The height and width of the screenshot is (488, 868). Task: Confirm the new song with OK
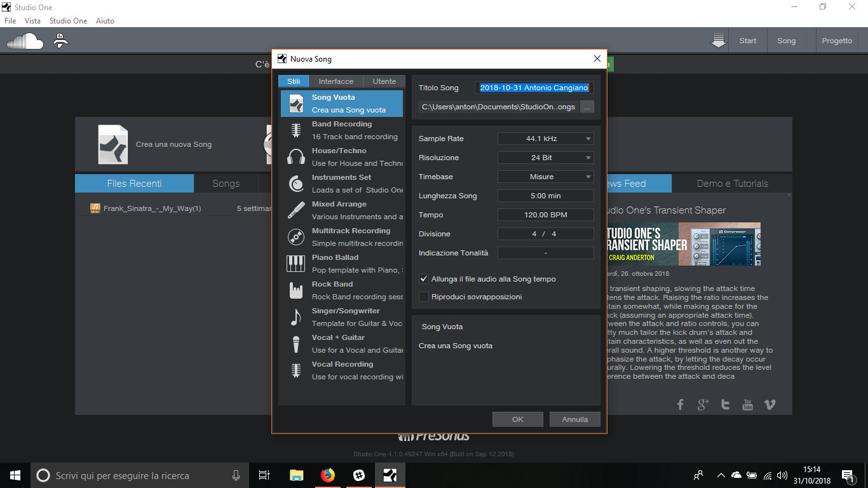517,419
